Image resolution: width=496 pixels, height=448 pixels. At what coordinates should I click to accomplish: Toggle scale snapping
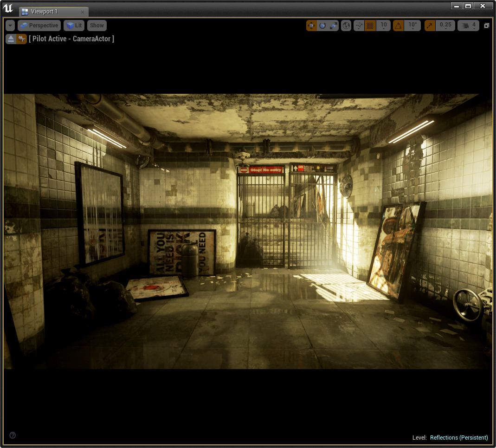pos(430,26)
